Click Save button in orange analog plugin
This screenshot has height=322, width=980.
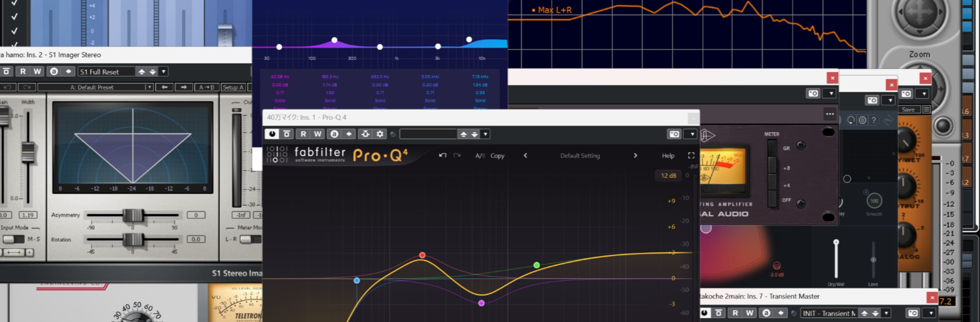click(x=908, y=110)
